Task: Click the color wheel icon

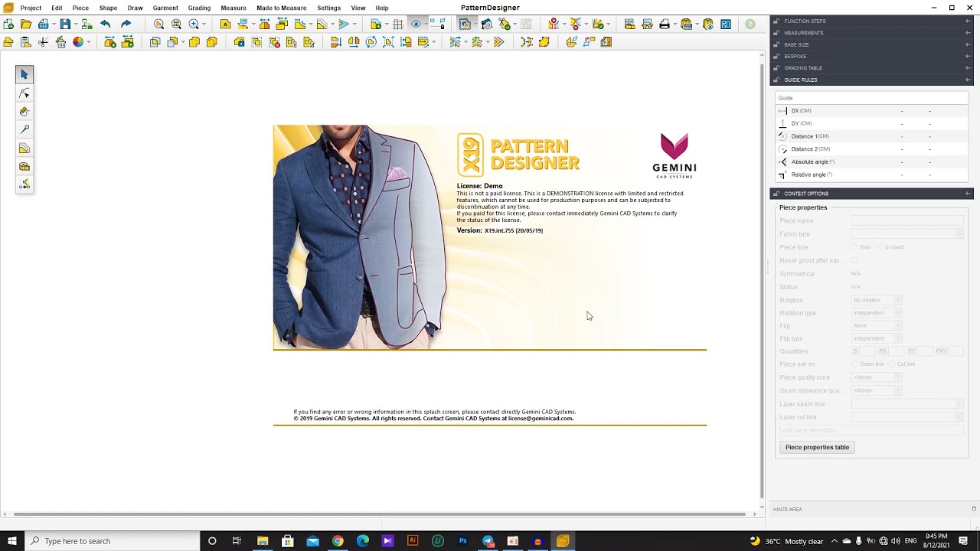Action: click(78, 42)
